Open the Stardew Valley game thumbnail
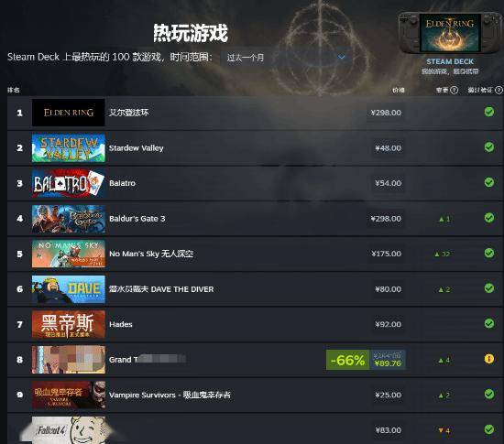 69,148
